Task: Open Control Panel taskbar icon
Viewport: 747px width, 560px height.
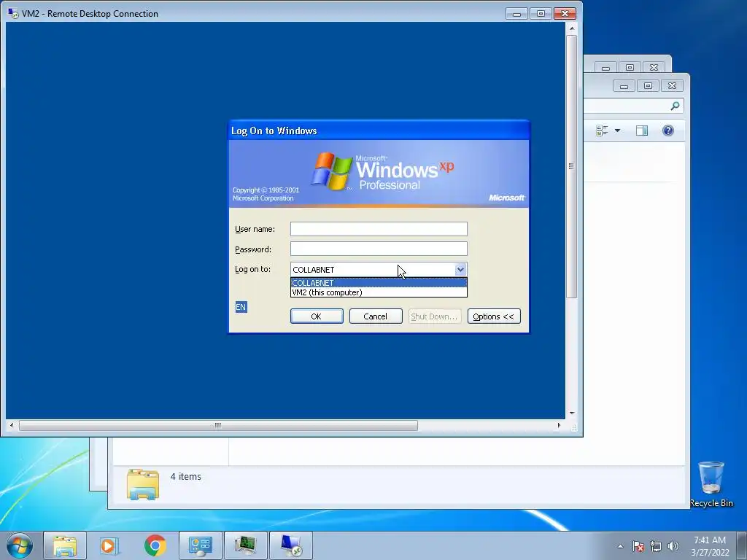Action: (x=201, y=545)
